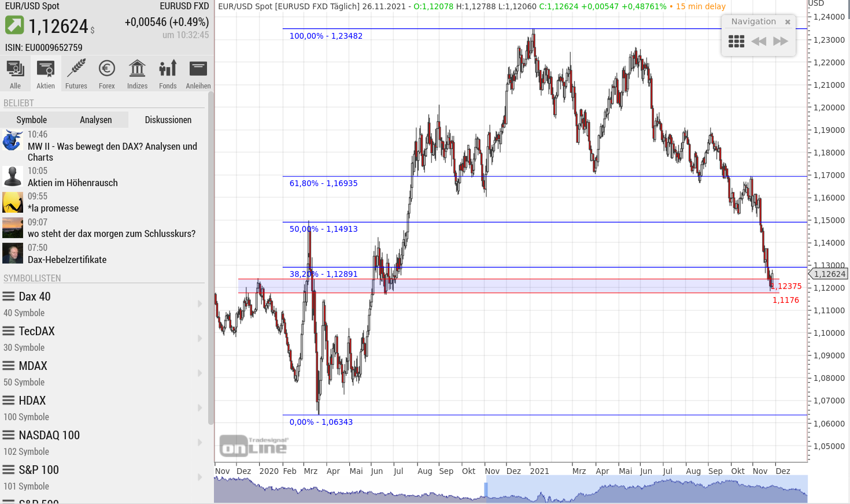Viewport: 850px width, 504px height.
Task: Open the navigation grid menu icon
Action: 736,41
